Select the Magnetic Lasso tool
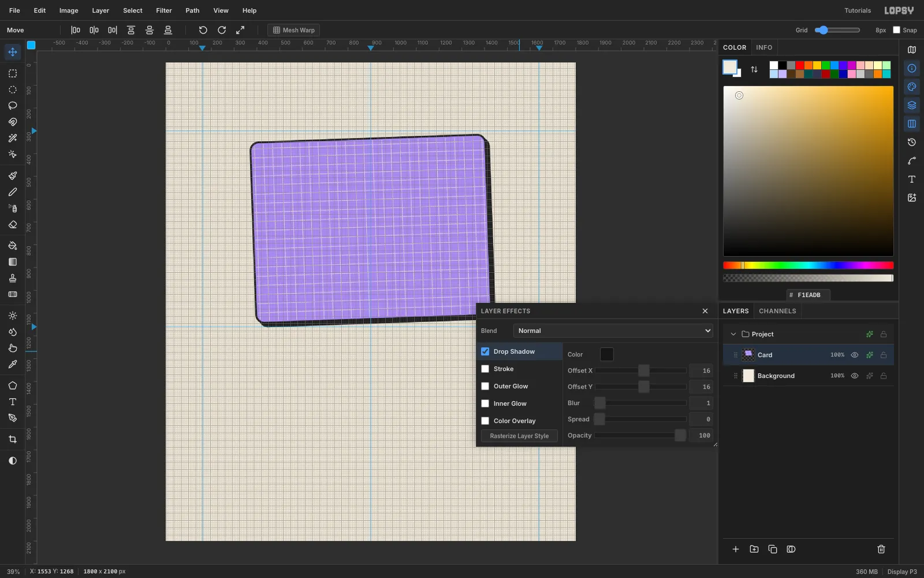The image size is (924, 578). pyautogui.click(x=13, y=122)
